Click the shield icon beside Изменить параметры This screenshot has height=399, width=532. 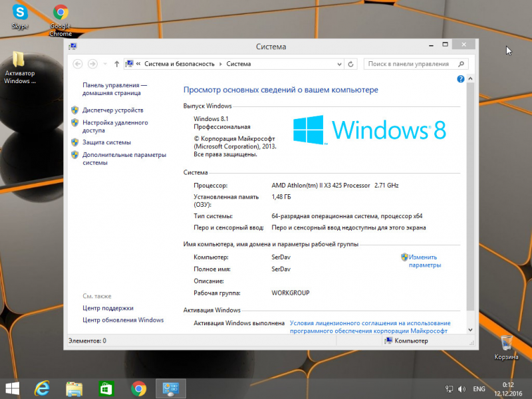[x=404, y=257]
